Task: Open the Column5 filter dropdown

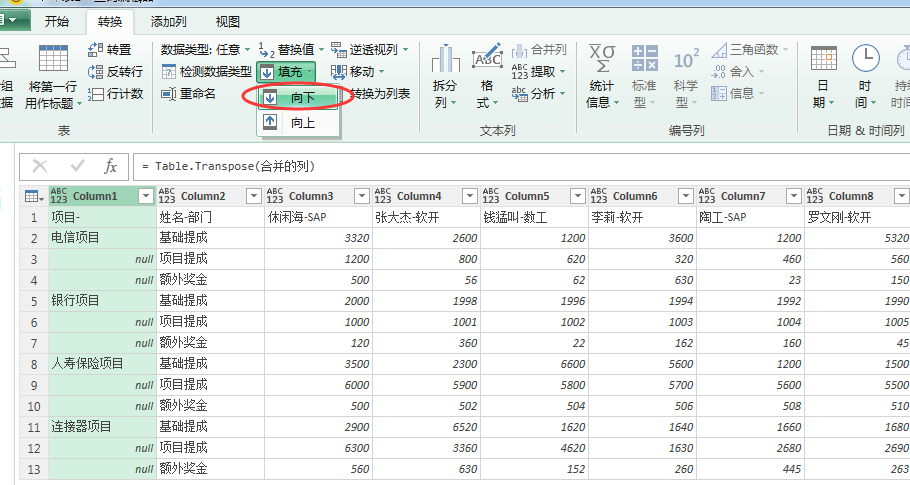Action: (577, 196)
